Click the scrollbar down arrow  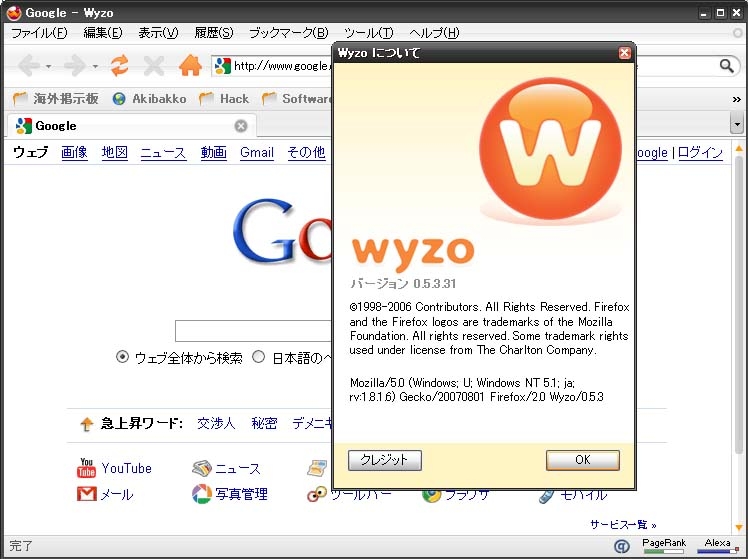[739, 528]
